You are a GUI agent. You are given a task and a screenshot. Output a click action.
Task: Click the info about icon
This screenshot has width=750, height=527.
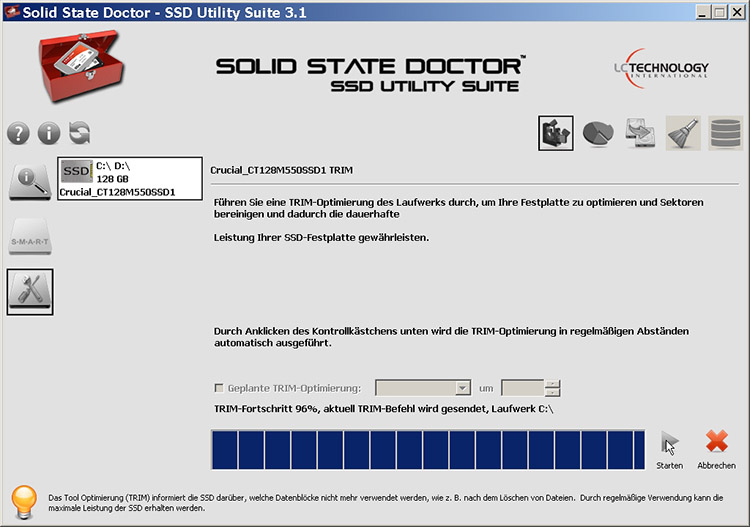[49, 133]
